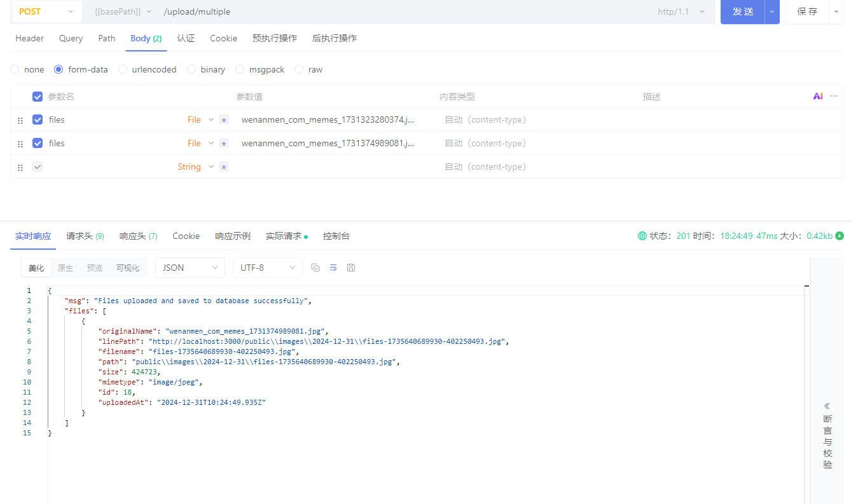The image size is (851, 504).
Task: Copy the response body with copy icon
Action: pos(315,268)
